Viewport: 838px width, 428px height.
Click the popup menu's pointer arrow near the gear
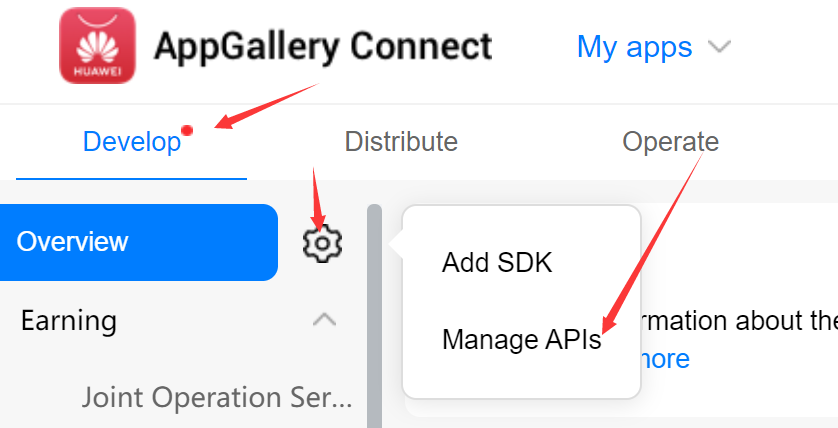(x=397, y=243)
